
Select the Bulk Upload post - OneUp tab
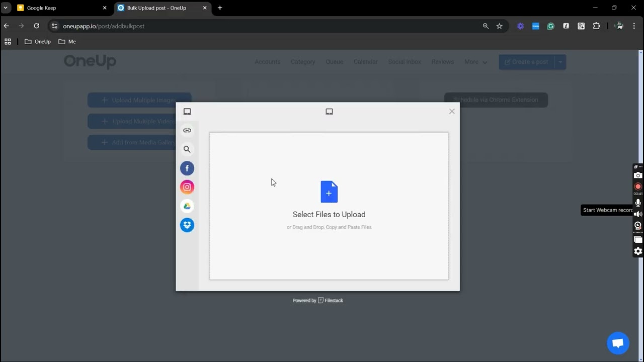162,8
